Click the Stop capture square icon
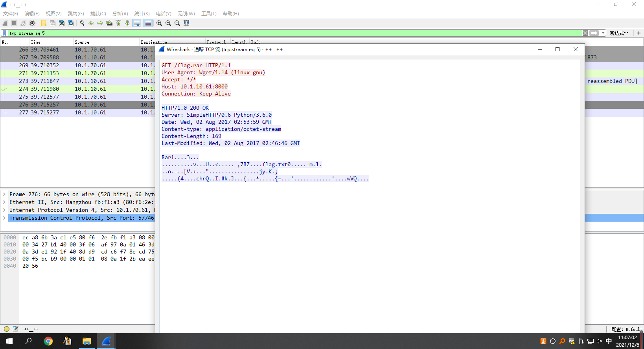This screenshot has height=349, width=644. (x=14, y=23)
